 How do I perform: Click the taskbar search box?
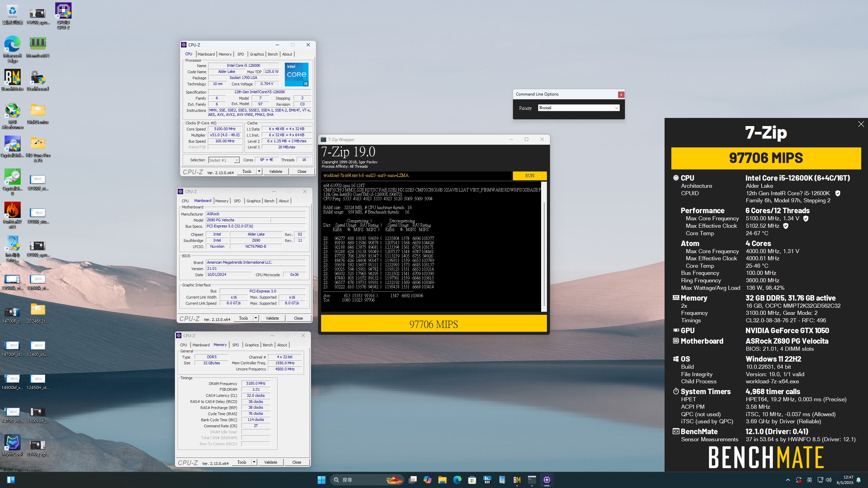[x=367, y=480]
